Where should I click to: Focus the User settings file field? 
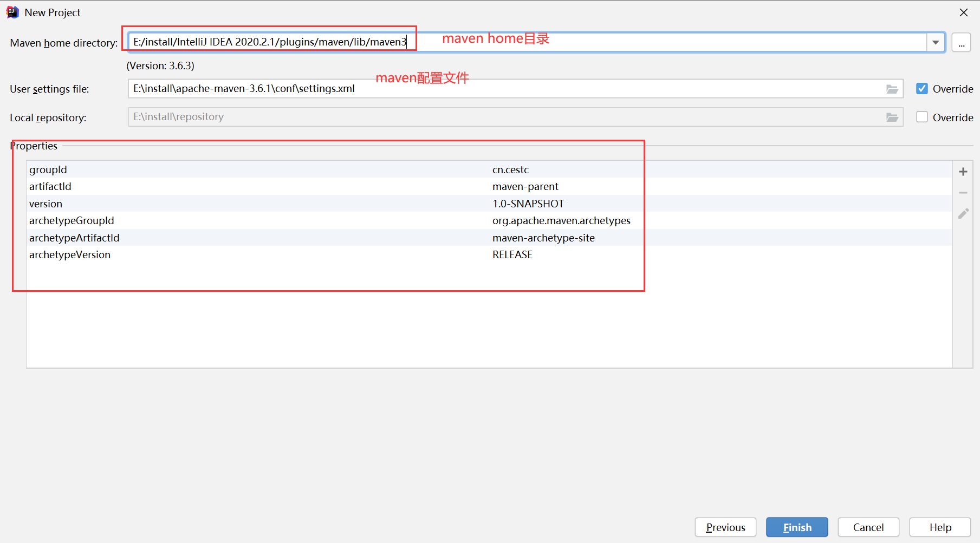515,89
